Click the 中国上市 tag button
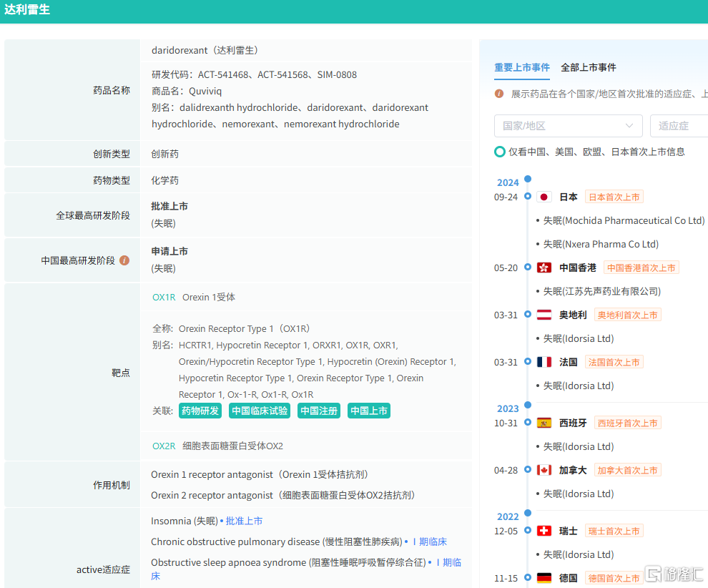 click(x=369, y=411)
